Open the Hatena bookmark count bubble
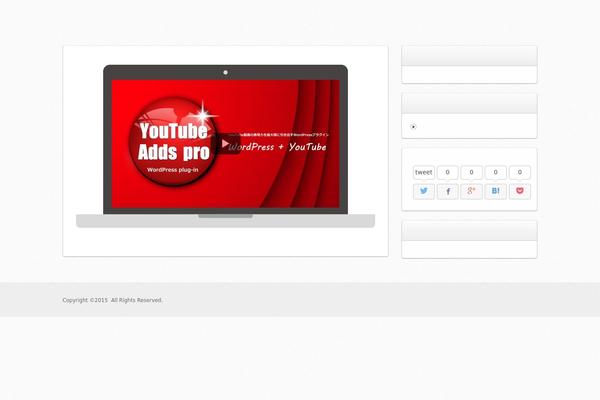Viewport: 600px width, 400px height. (x=496, y=172)
